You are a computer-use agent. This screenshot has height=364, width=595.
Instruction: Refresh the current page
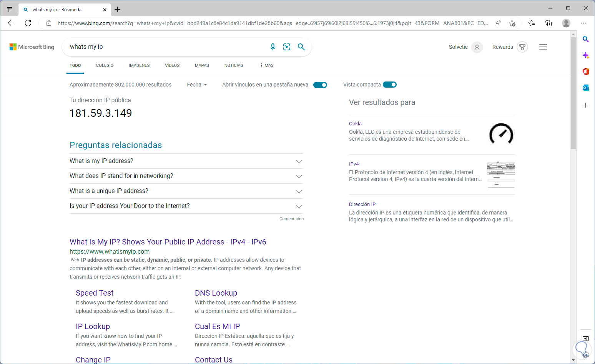point(28,23)
